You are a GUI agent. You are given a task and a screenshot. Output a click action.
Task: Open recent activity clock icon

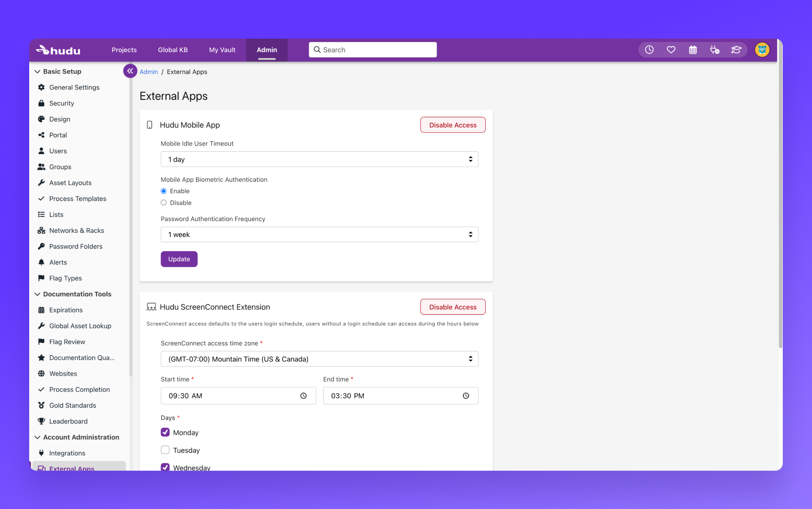[x=649, y=50]
